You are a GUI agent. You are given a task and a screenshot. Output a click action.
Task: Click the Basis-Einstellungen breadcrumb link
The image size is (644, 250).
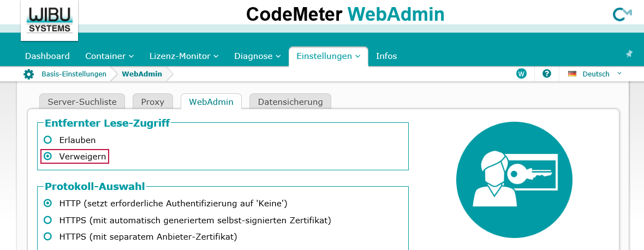pyautogui.click(x=74, y=74)
